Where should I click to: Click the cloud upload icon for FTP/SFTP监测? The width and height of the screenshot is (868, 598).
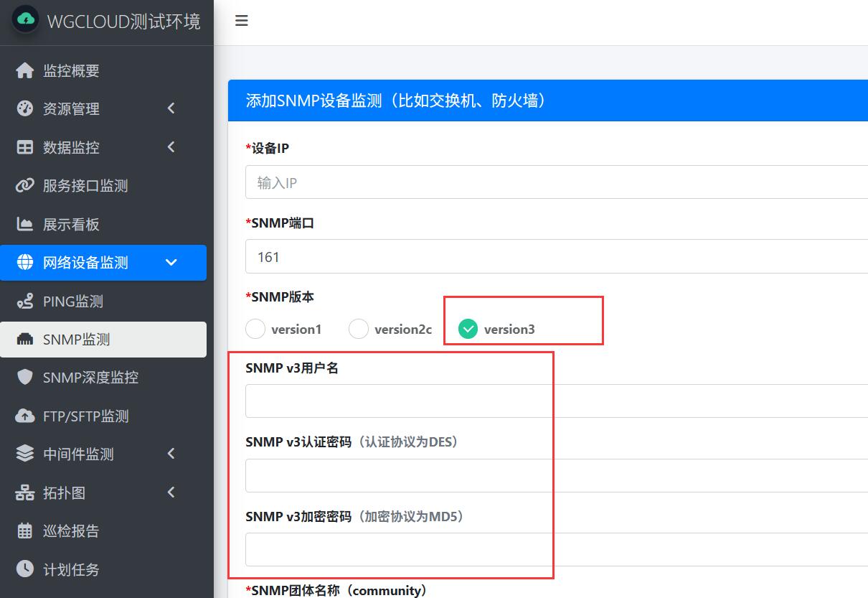pyautogui.click(x=25, y=416)
